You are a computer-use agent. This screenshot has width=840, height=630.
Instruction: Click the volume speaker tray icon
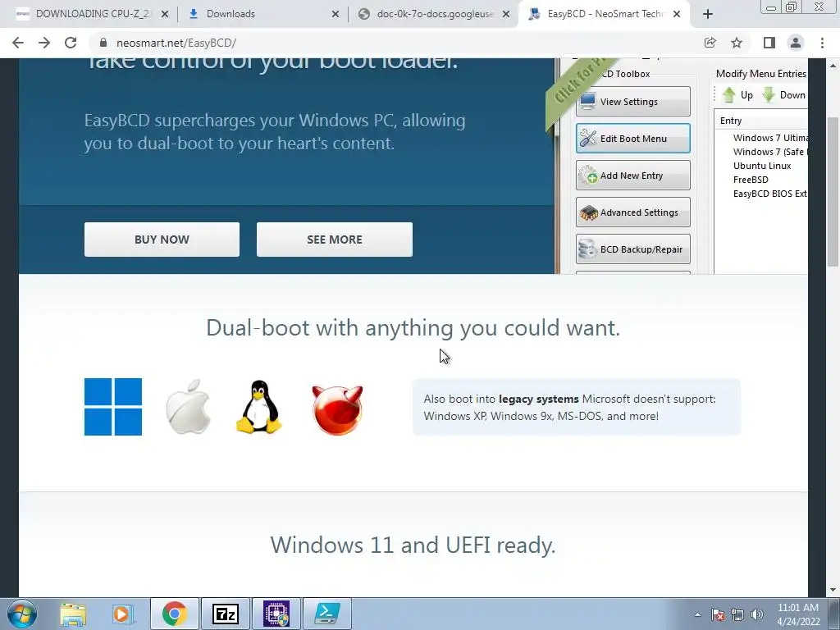pos(756,614)
